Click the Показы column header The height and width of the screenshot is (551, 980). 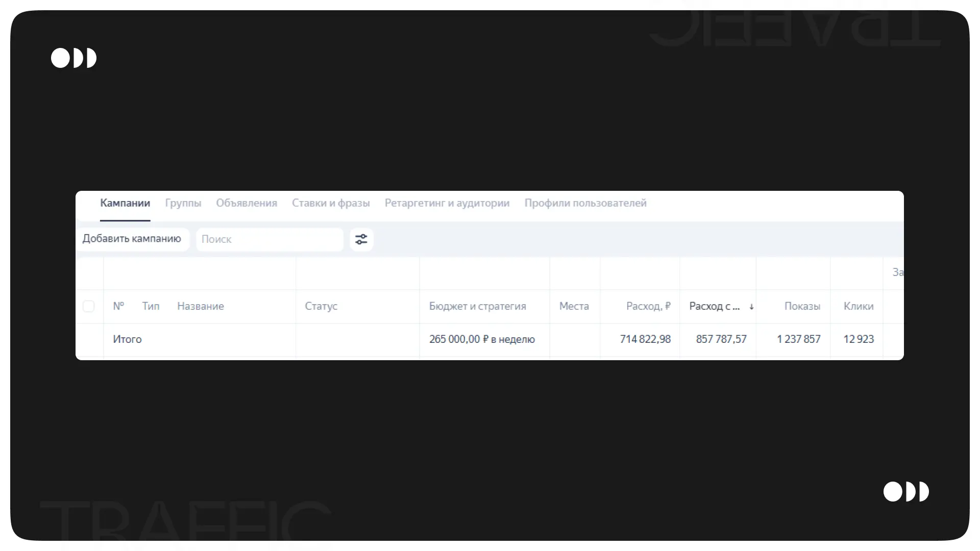[802, 306]
